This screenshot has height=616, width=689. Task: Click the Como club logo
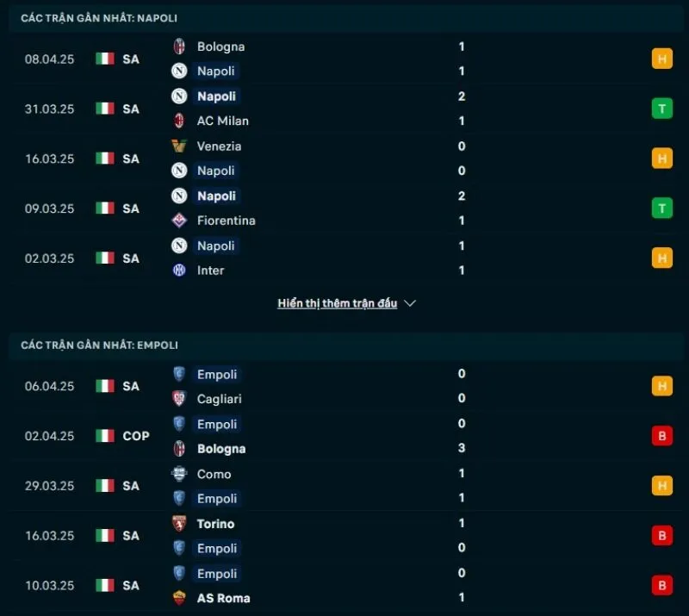coord(179,474)
